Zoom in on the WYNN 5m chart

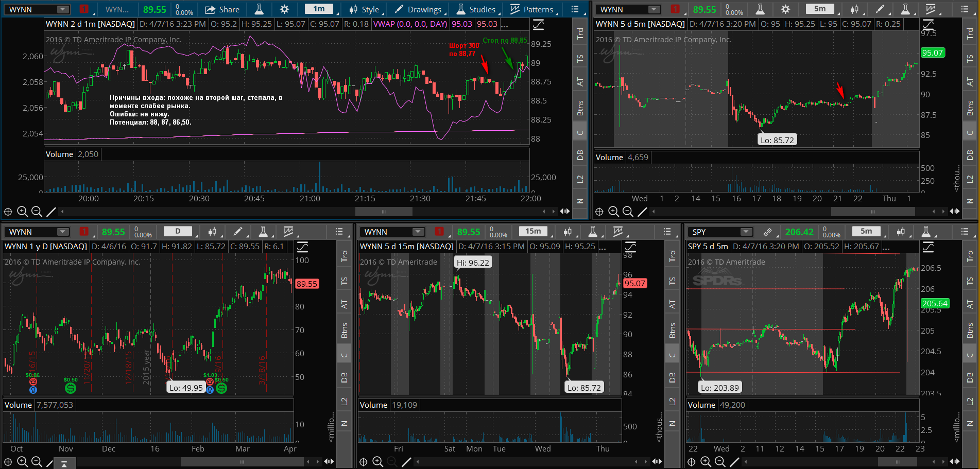click(613, 211)
